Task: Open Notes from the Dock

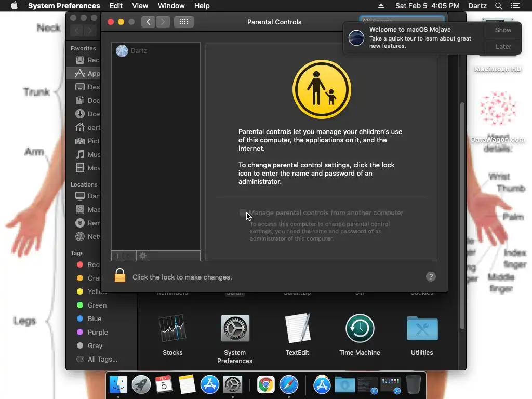Action: (187, 385)
